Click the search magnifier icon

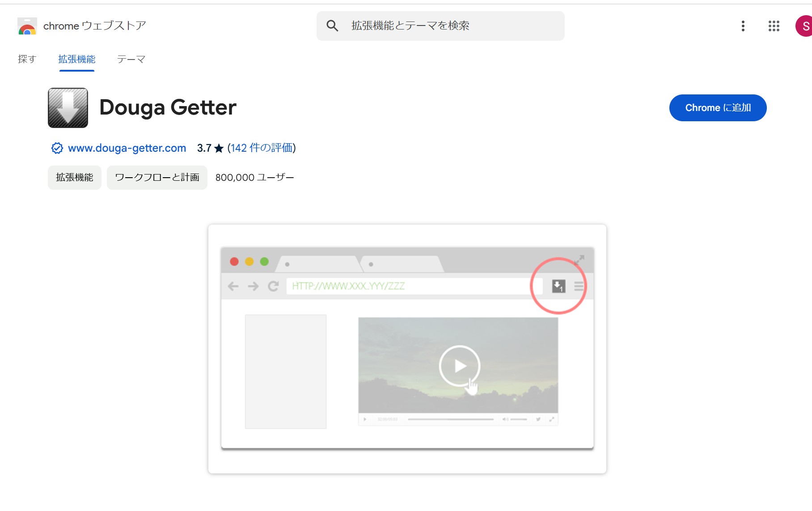coord(332,26)
